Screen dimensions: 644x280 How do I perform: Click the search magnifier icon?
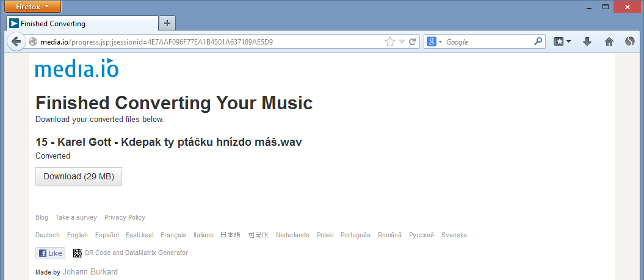(x=538, y=41)
